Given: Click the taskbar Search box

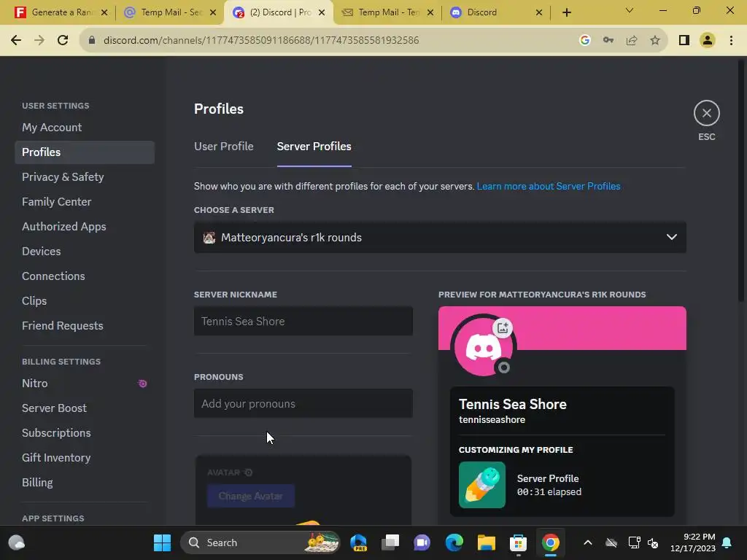Looking at the screenshot, I should 260,542.
